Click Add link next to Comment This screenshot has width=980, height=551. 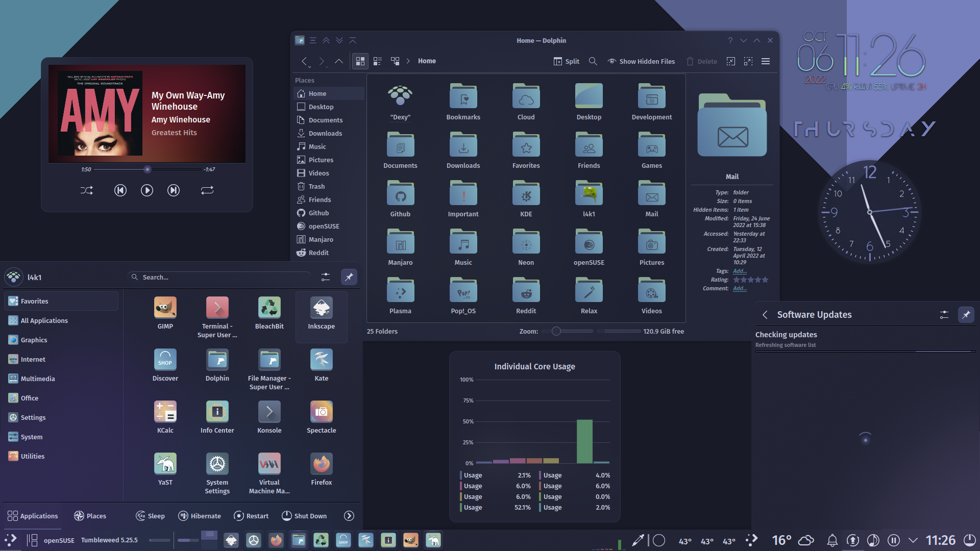(x=740, y=289)
